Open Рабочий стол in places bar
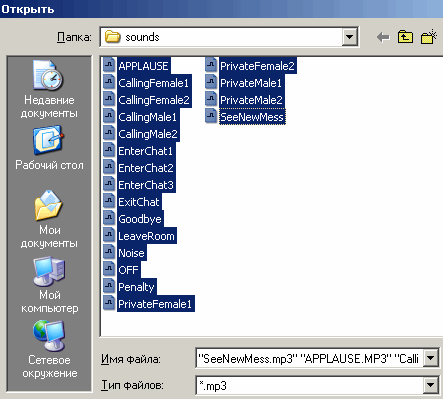The height and width of the screenshot is (399, 443). (x=49, y=148)
